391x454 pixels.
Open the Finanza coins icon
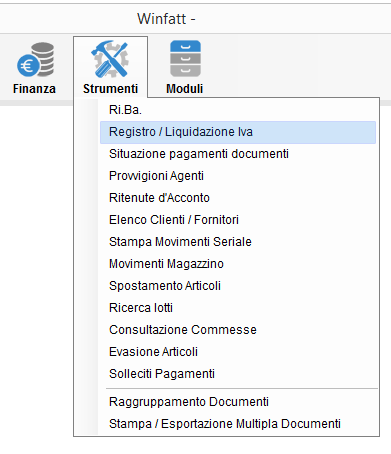(36, 59)
